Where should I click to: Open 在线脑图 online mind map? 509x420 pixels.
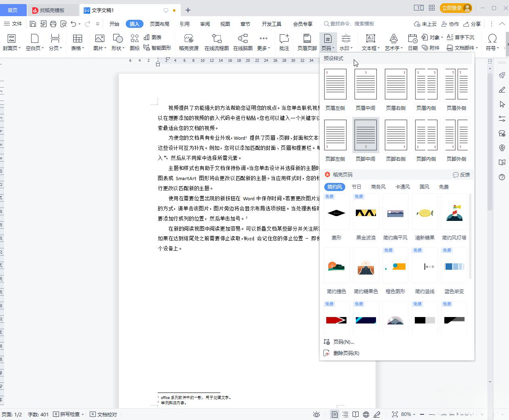tap(243, 42)
